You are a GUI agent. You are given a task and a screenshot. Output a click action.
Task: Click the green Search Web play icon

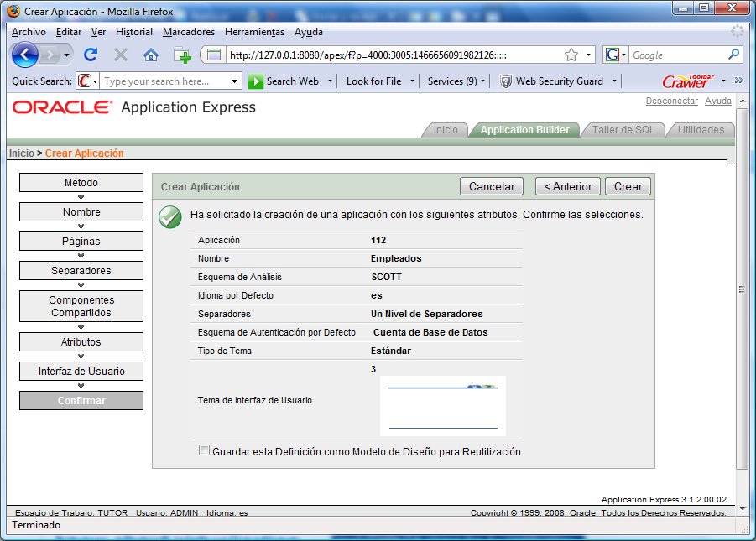click(256, 81)
